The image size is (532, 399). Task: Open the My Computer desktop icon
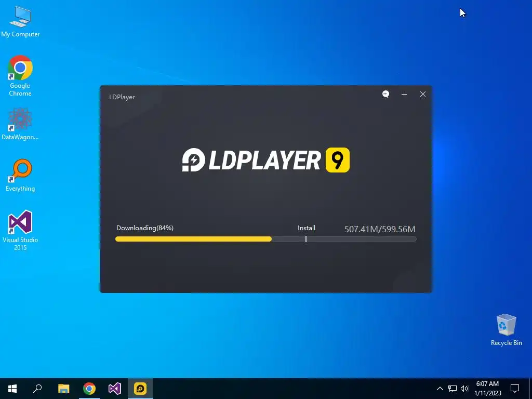20,22
